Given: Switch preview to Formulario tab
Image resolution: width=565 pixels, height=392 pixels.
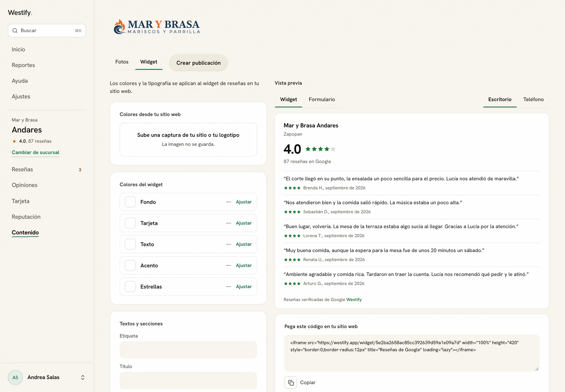Looking at the screenshot, I should pyautogui.click(x=322, y=100).
